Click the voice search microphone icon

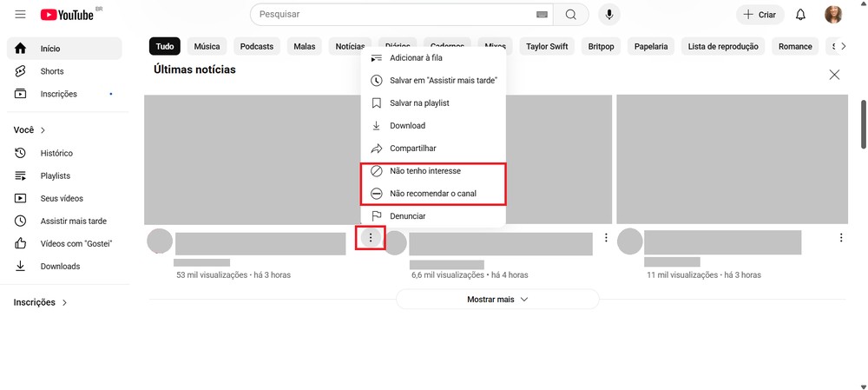pyautogui.click(x=609, y=15)
